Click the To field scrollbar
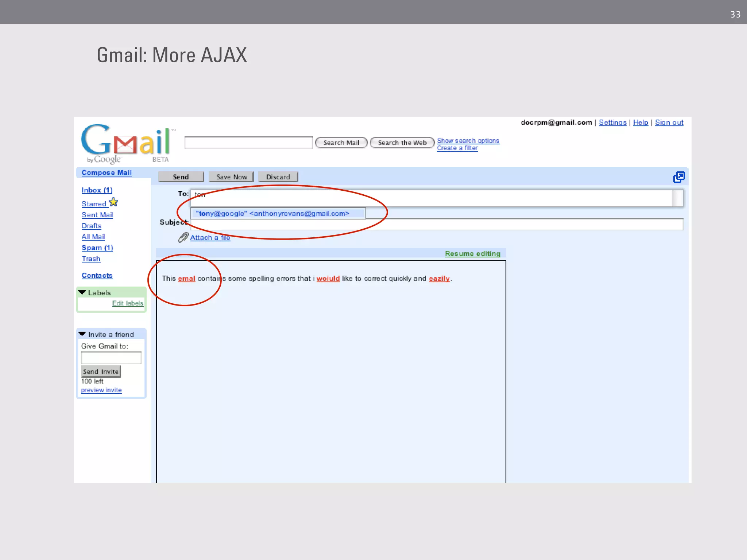 (678, 198)
